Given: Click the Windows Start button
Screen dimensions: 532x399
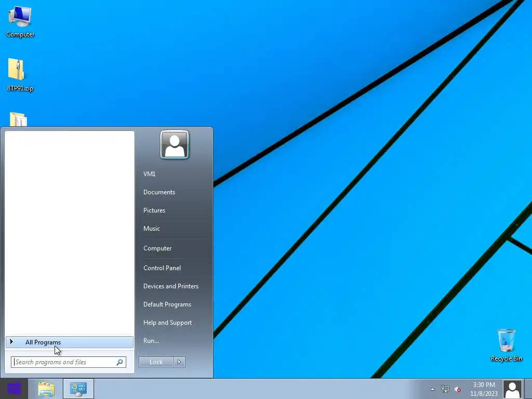Looking at the screenshot, I should tap(14, 389).
